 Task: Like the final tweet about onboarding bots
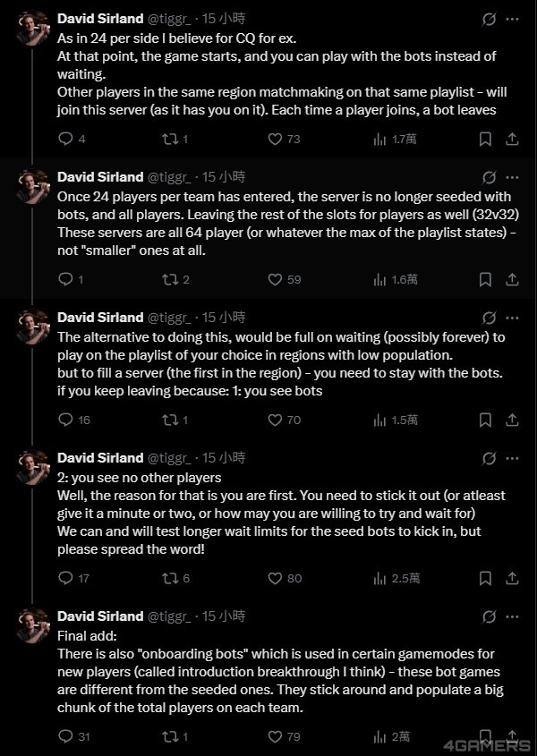(x=277, y=736)
